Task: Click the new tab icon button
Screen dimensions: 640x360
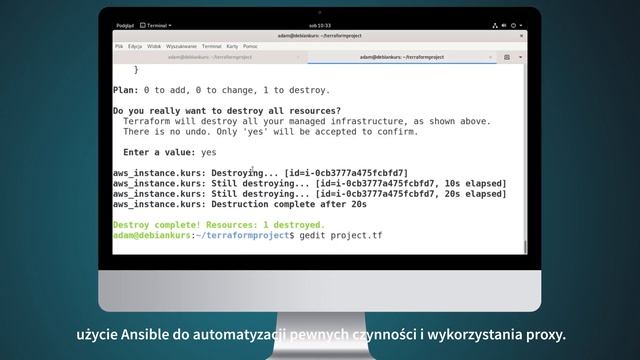Action: [507, 57]
